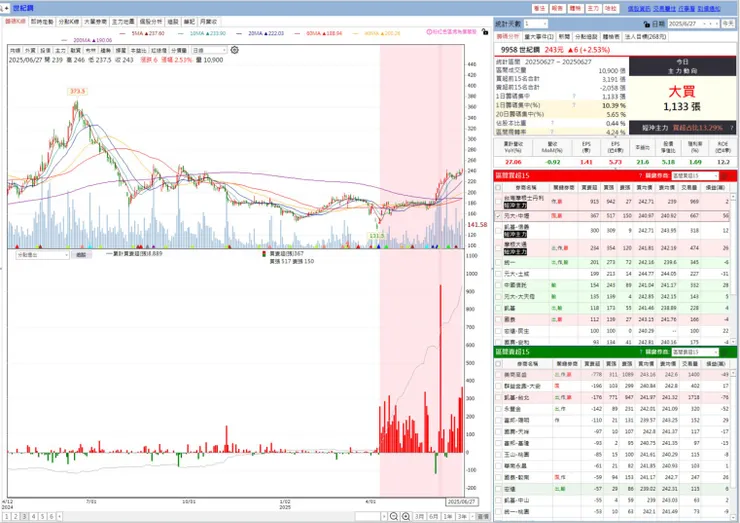Image resolution: width=740 pixels, height=523 pixels.
Task: Click the help icon next to 1日籌碼集中(%)
Action: point(574,105)
